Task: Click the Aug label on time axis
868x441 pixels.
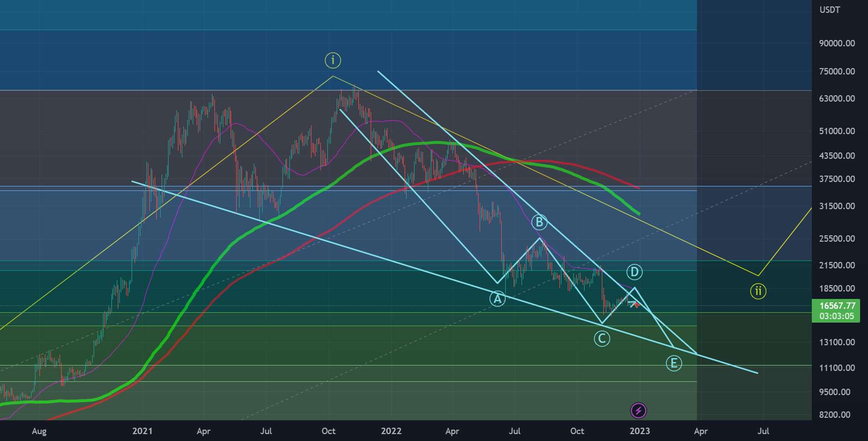Action: 39,431
